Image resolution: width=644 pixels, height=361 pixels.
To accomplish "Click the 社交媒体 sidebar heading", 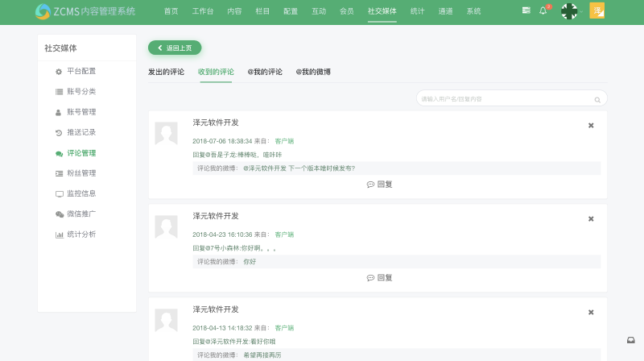I will tap(60, 48).
